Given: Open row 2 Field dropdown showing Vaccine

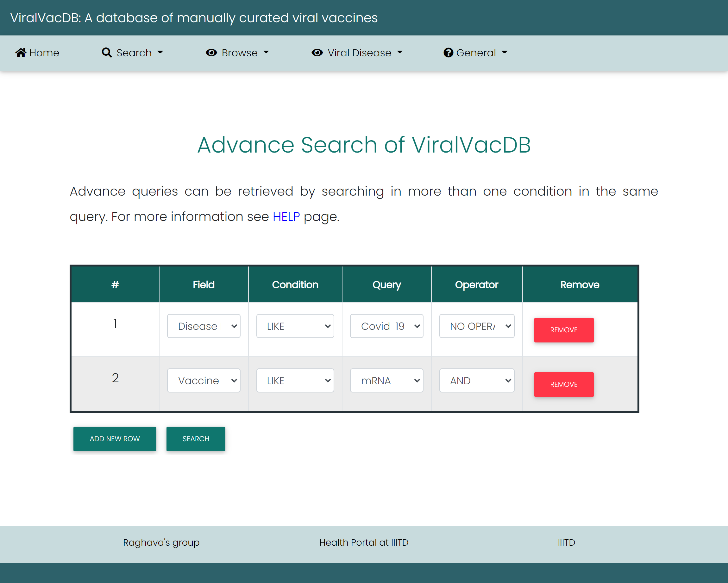Looking at the screenshot, I should pos(204,380).
